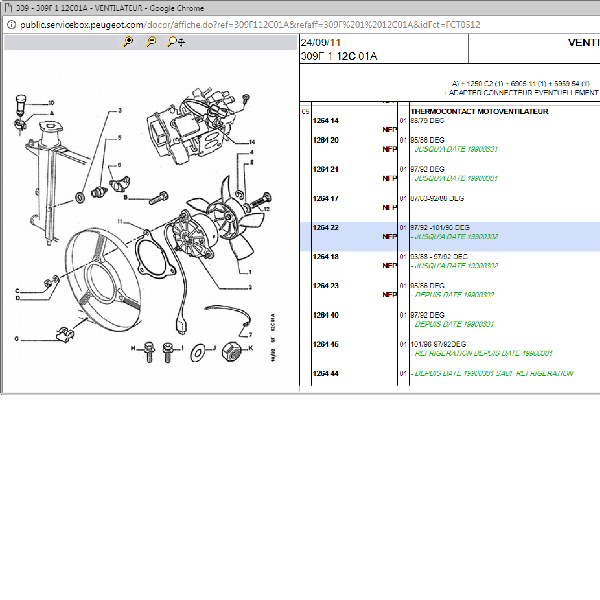
Task: Click green date note under 1264 40
Action: [x=454, y=324]
